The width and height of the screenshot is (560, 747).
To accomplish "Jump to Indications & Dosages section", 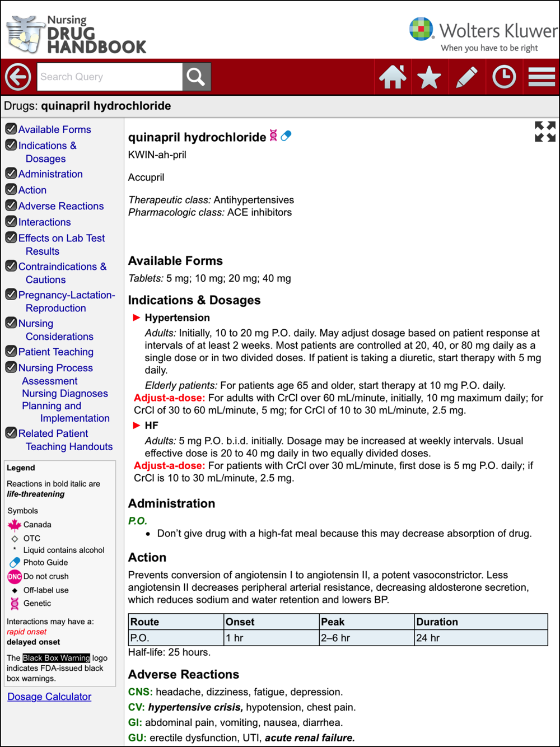I will (x=47, y=152).
